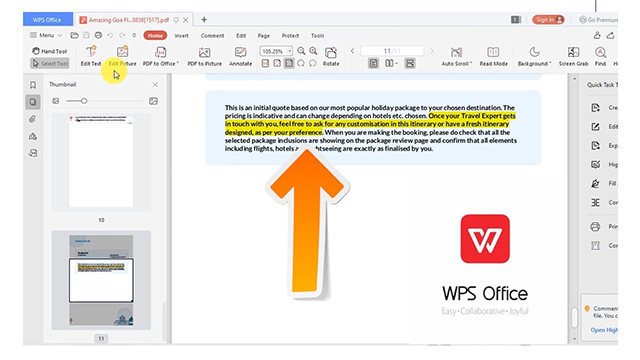Click the page number input field
Viewport: 640px width, 360px height.
392,51
